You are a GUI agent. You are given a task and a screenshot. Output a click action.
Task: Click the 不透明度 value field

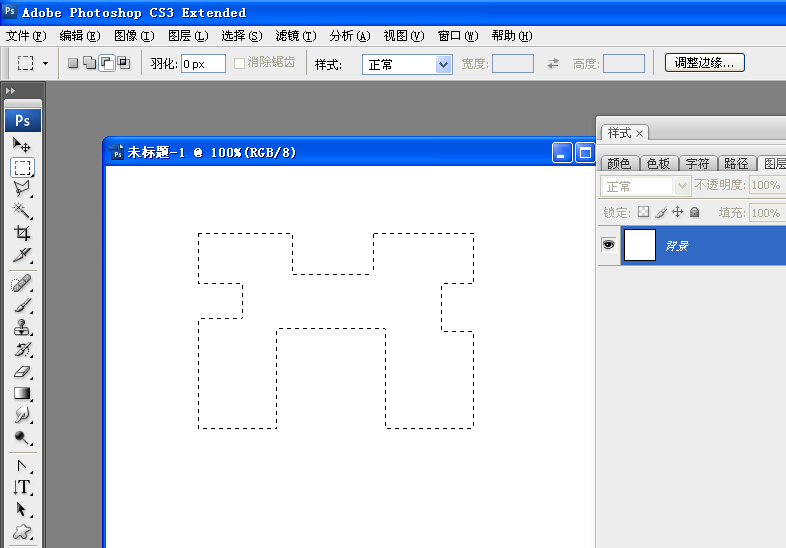coord(767,185)
